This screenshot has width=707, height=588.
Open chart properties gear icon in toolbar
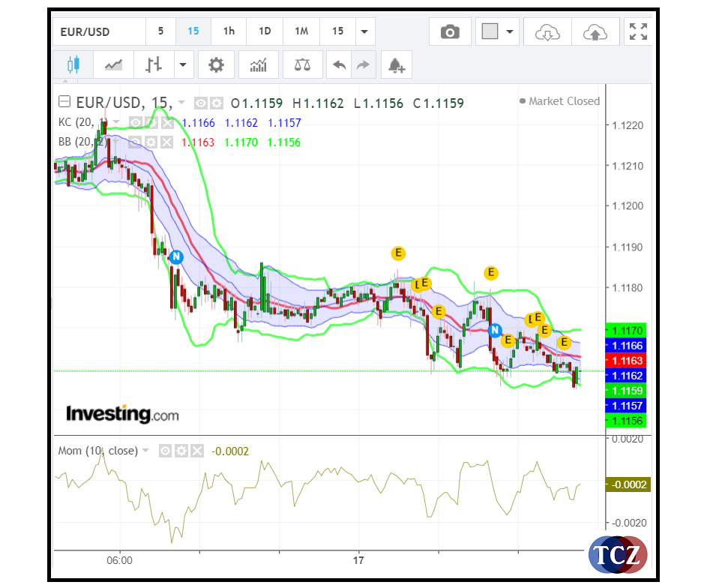pos(216,64)
